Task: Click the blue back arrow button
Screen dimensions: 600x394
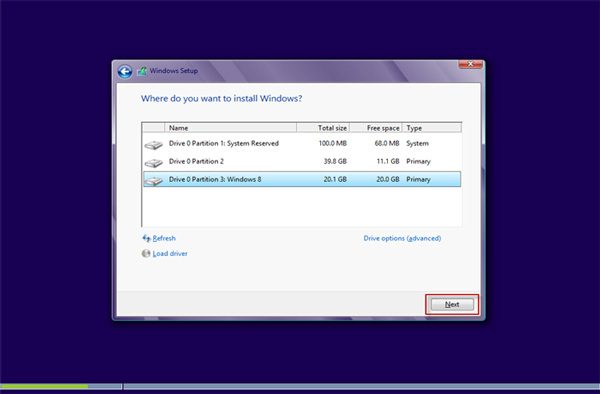Action: (125, 72)
